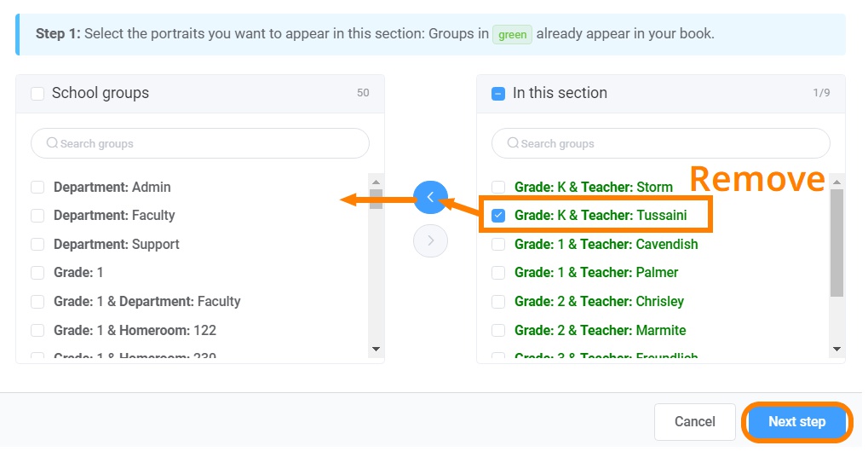Click the right-arrow add button

pyautogui.click(x=430, y=241)
